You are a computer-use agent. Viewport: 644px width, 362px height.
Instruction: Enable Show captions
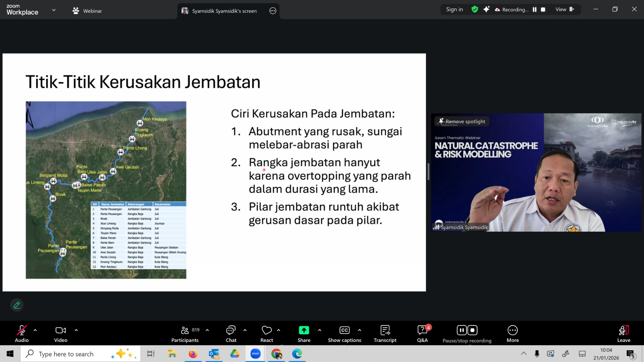coord(345,334)
